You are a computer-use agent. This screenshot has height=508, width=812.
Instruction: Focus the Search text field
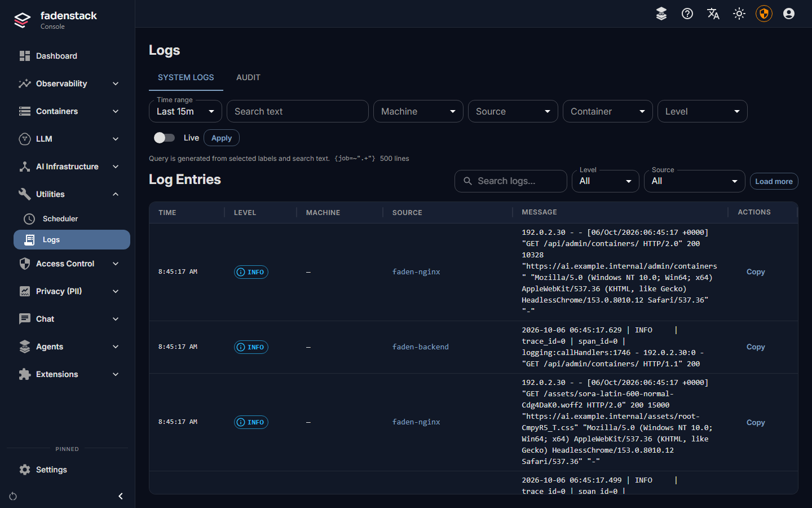pos(298,111)
